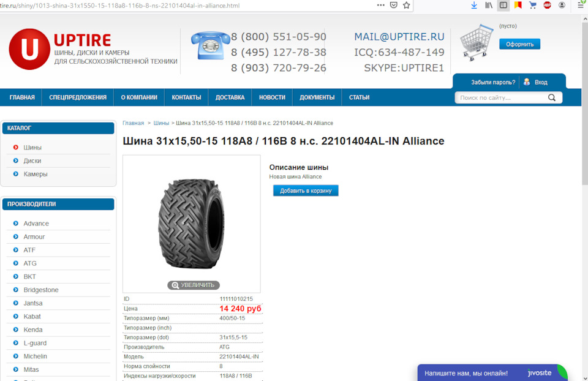Enlarge tire photo via Увеличить
Image resolution: width=588 pixels, height=381 pixels.
194,285
